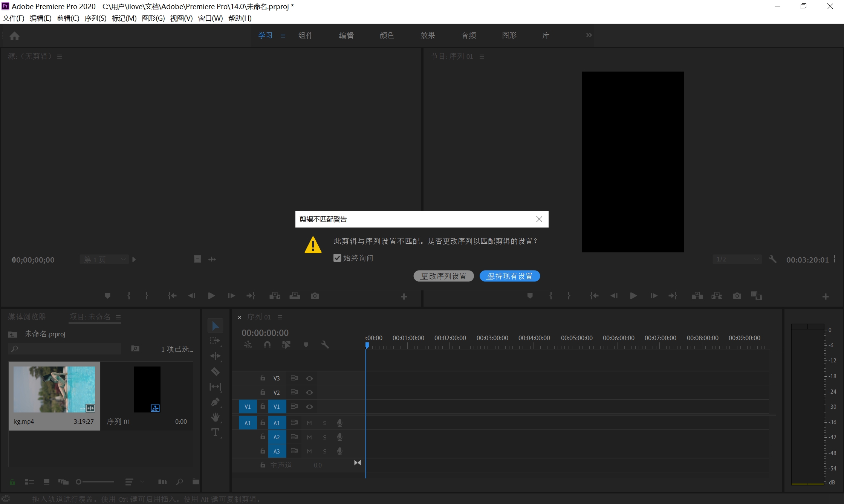Hide V3 track with eye toggle
The image size is (844, 504).
point(309,378)
